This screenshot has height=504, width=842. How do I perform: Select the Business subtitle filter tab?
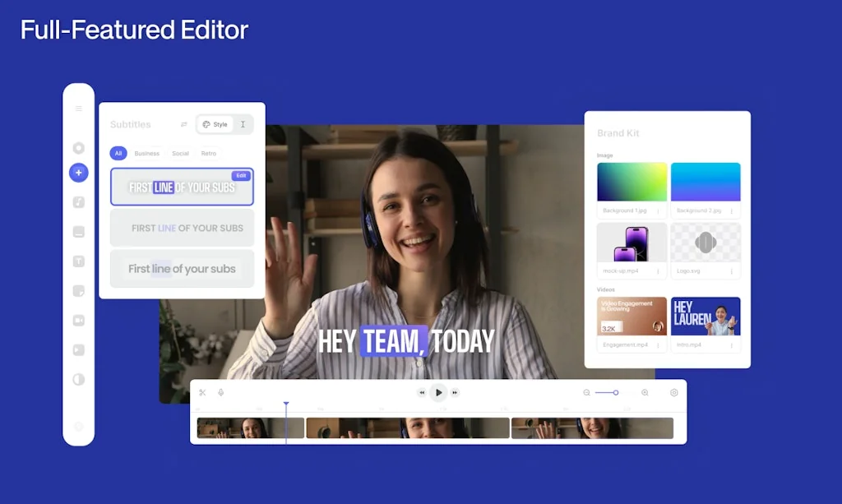[x=147, y=154]
